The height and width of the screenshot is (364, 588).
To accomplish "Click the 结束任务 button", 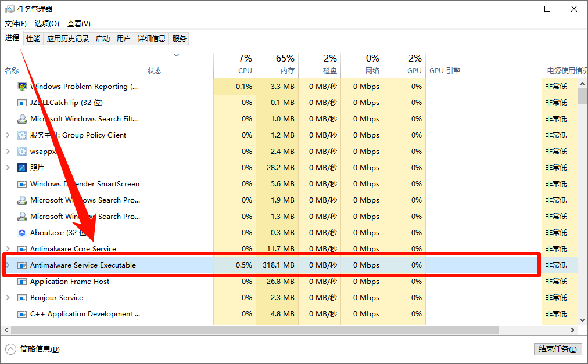I will (x=558, y=349).
